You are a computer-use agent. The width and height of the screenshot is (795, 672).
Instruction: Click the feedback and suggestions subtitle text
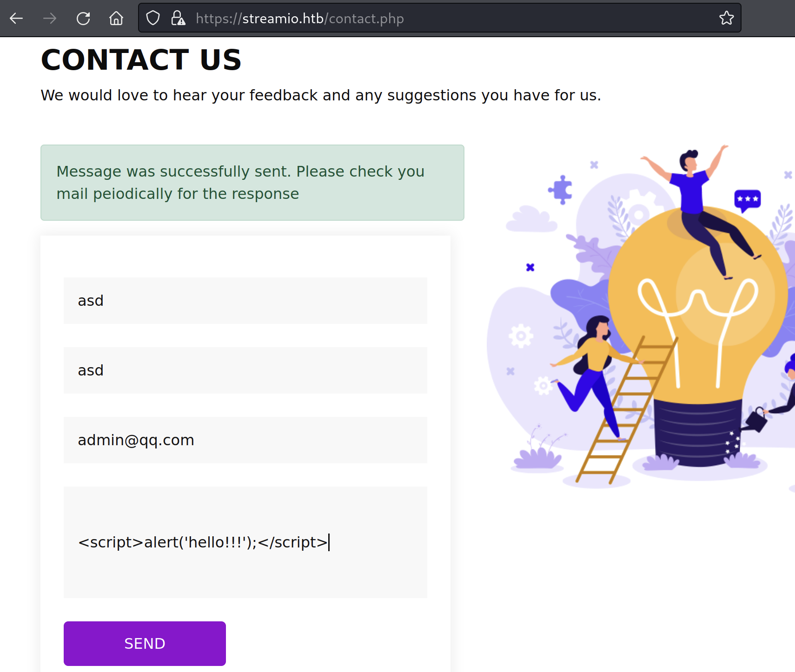click(321, 95)
